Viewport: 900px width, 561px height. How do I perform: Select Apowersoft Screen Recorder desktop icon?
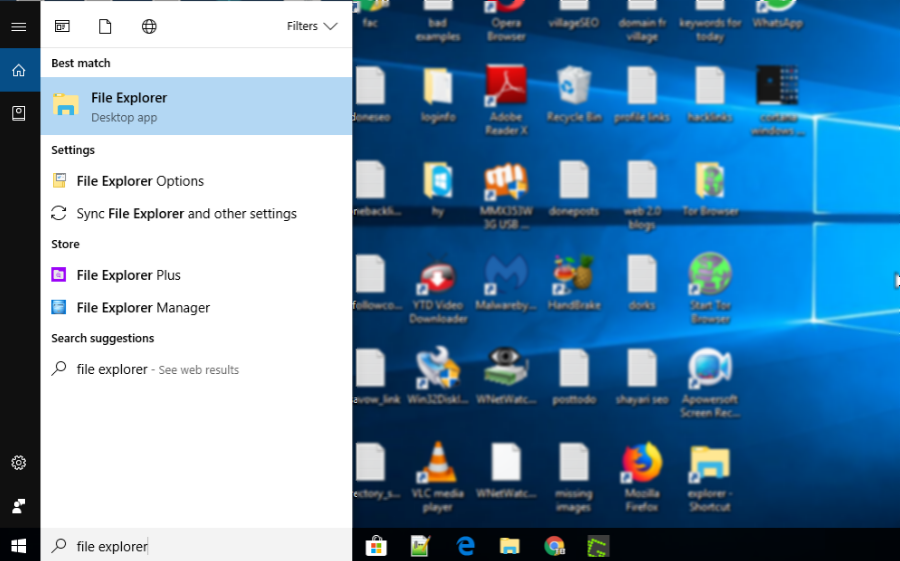click(711, 383)
